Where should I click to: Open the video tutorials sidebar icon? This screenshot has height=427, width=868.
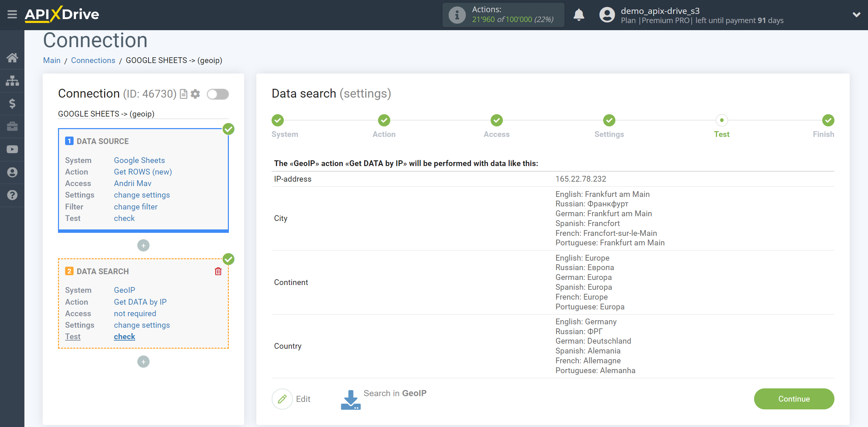point(12,149)
